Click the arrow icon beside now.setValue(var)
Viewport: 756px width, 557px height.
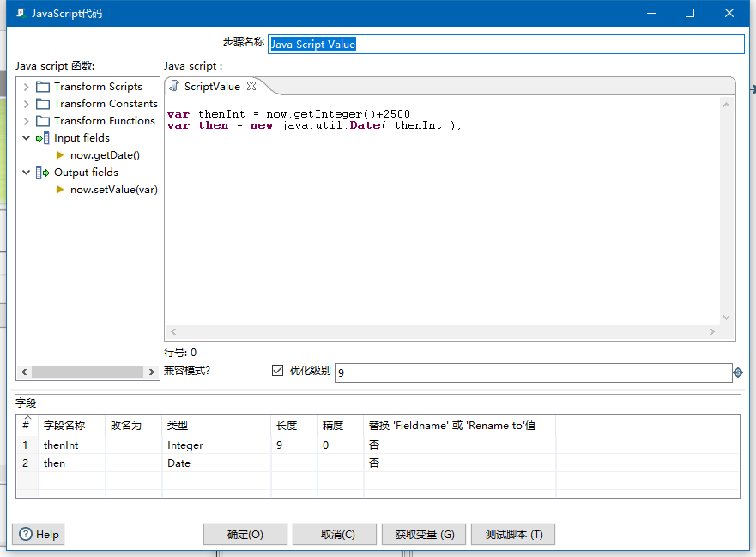pos(60,190)
